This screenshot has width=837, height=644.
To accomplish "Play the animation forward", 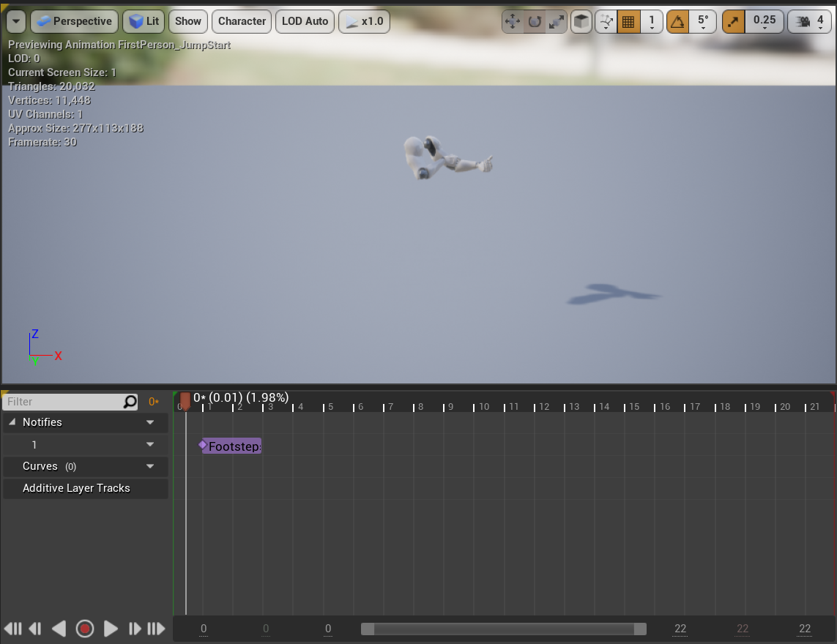I will click(x=111, y=629).
